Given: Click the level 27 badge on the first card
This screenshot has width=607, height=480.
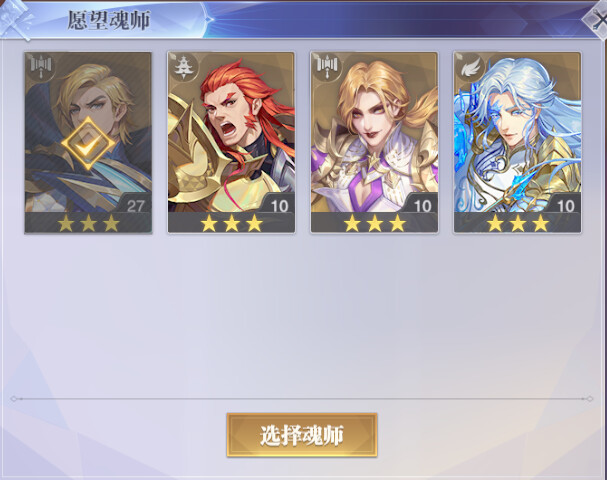Looking at the screenshot, I should coord(135,206).
